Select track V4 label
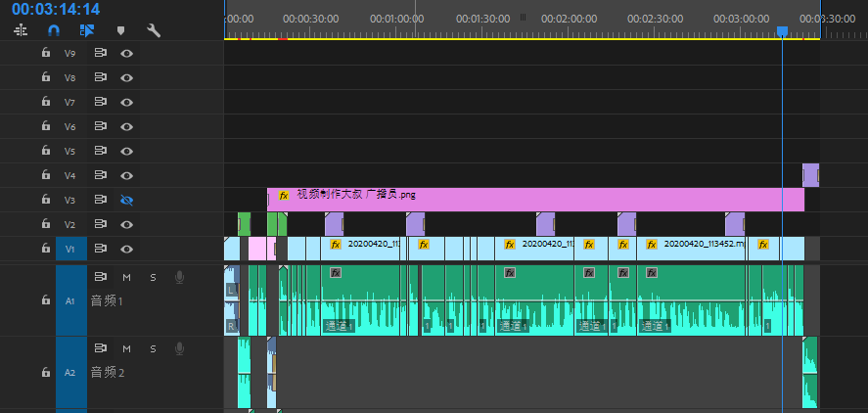The width and height of the screenshot is (868, 413). [x=69, y=175]
